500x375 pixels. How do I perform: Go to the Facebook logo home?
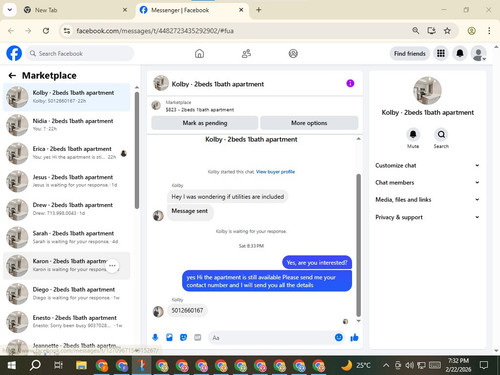[x=14, y=53]
